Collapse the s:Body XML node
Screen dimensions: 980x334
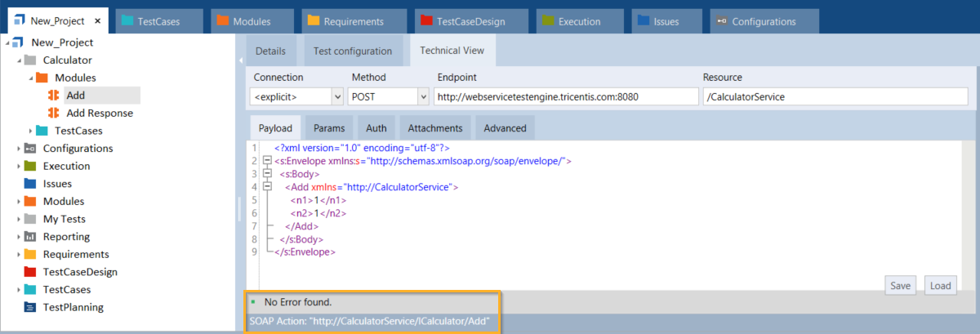tap(267, 174)
